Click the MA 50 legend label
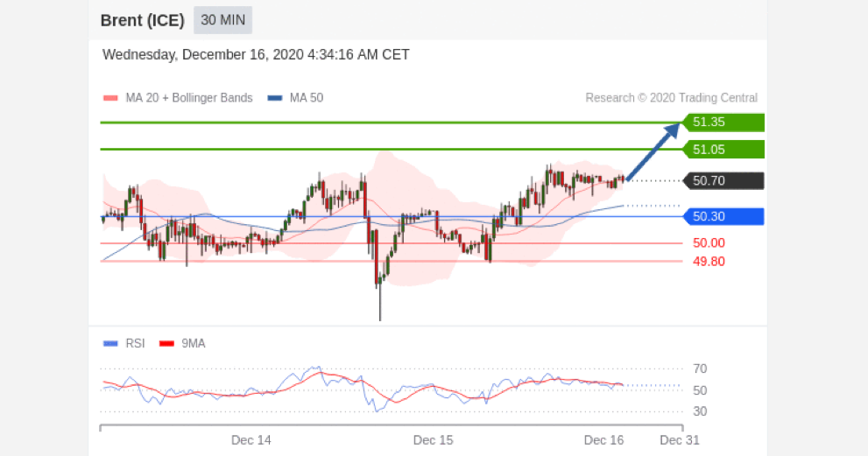Screen dimensions: 868x456 pos(307,98)
